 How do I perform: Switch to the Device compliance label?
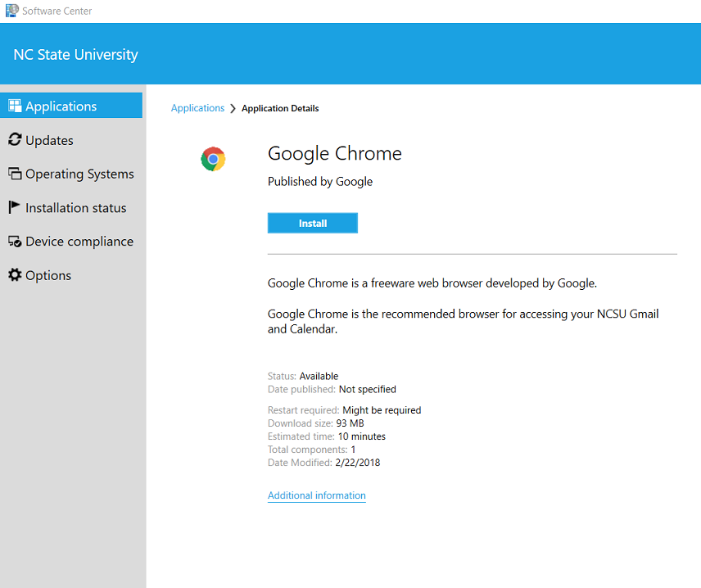coord(79,242)
